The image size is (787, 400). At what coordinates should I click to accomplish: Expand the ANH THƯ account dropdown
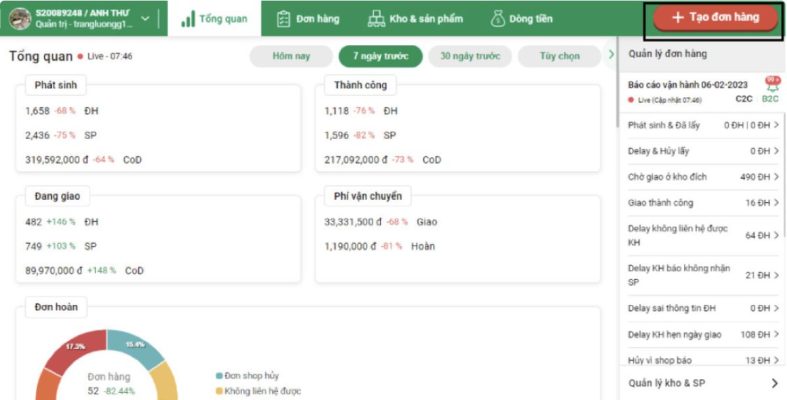point(146,19)
